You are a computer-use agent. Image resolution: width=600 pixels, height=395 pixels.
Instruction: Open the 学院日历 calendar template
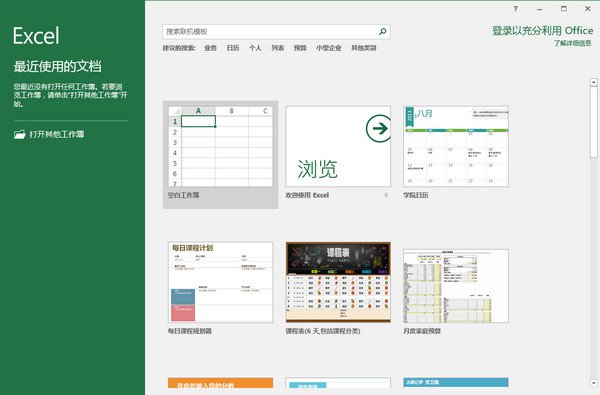456,147
